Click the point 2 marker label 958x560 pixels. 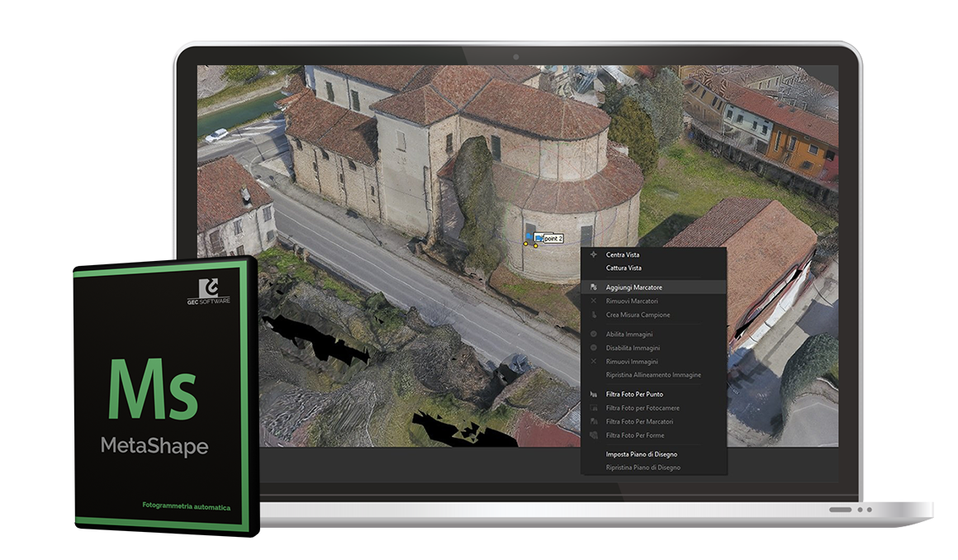pos(553,239)
